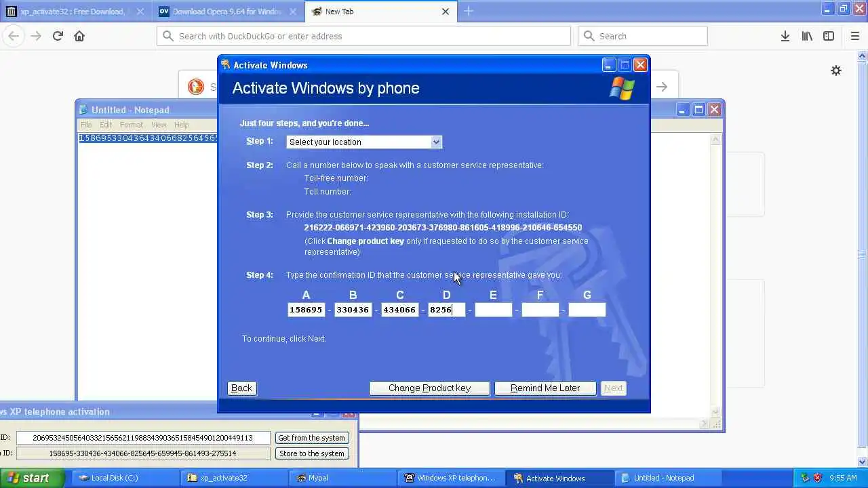This screenshot has height=488, width=868.
Task: Open the downloads arrow icon in browser toolbar
Action: 785,36
